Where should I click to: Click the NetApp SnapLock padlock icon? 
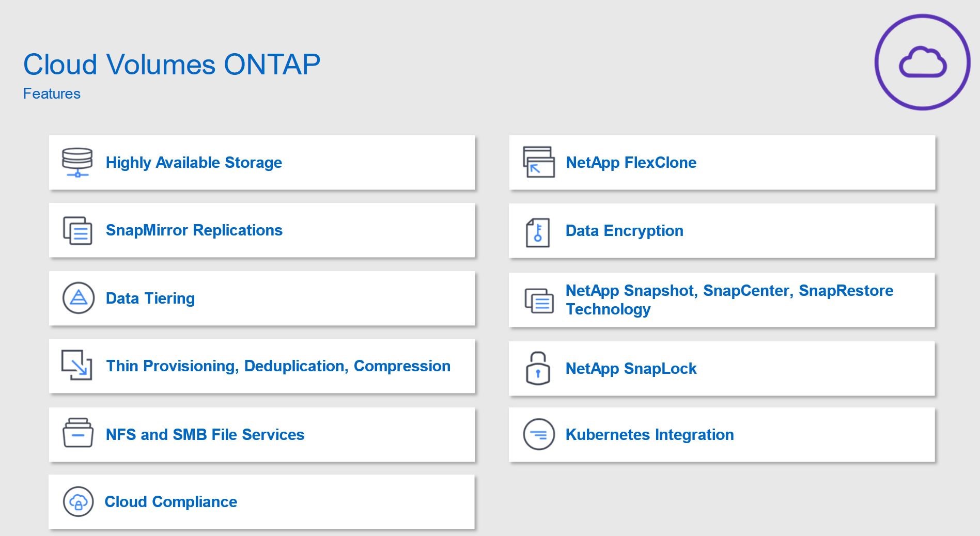coord(538,368)
